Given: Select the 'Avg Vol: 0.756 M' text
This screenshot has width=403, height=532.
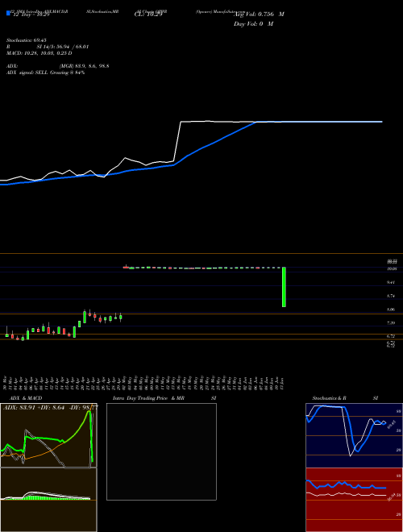Looking at the screenshot, I should (259, 15).
